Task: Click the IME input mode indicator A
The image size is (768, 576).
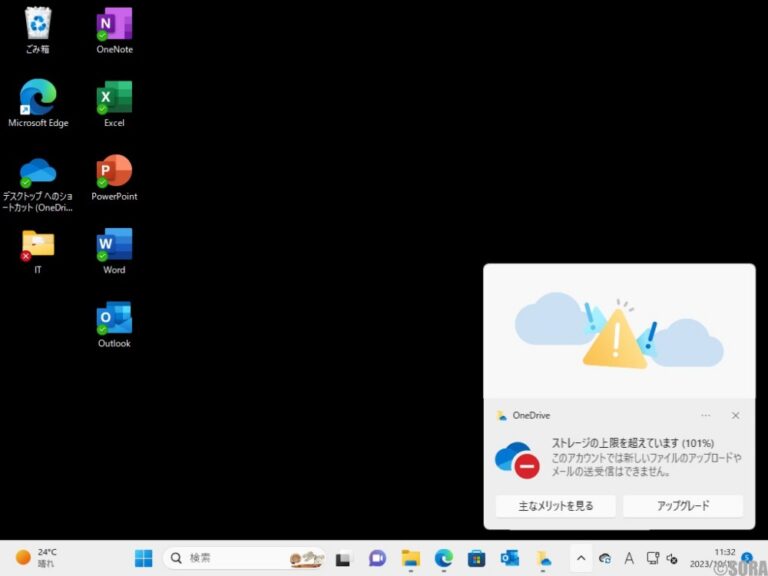Action: 629,558
